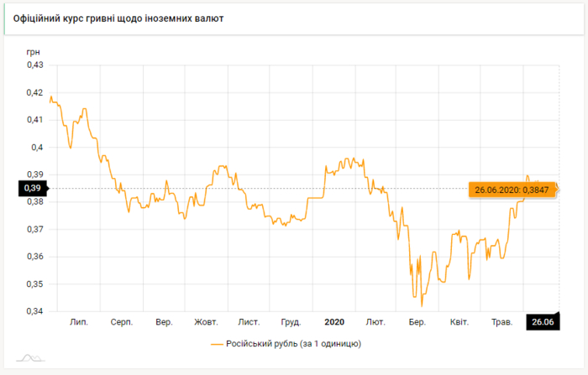588x375 pixels.
Task: Toggle the Російський рубль legend line marker
Action: pyautogui.click(x=219, y=343)
